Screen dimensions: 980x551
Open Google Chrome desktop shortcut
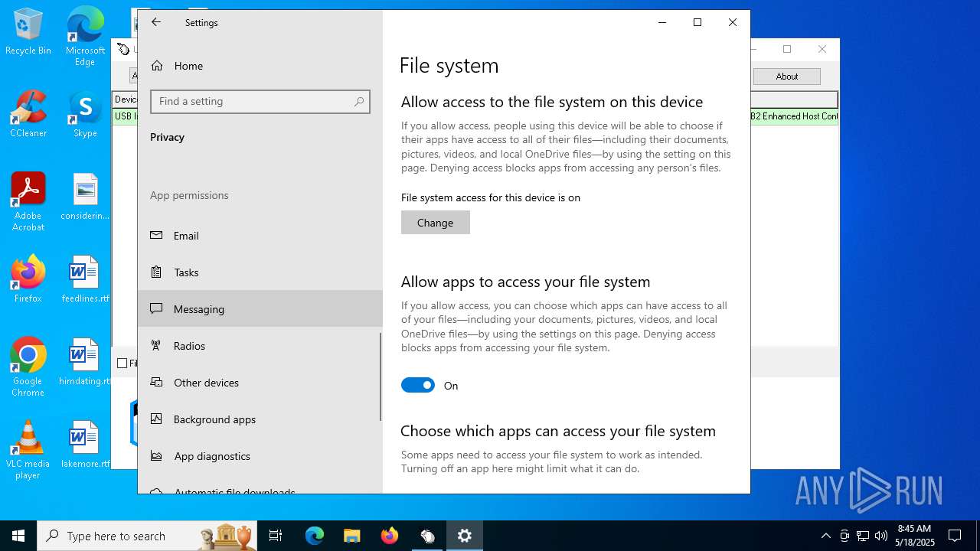28,367
